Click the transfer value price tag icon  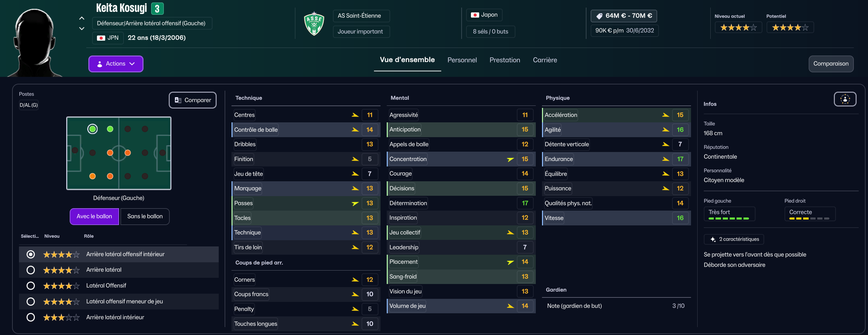tap(599, 16)
